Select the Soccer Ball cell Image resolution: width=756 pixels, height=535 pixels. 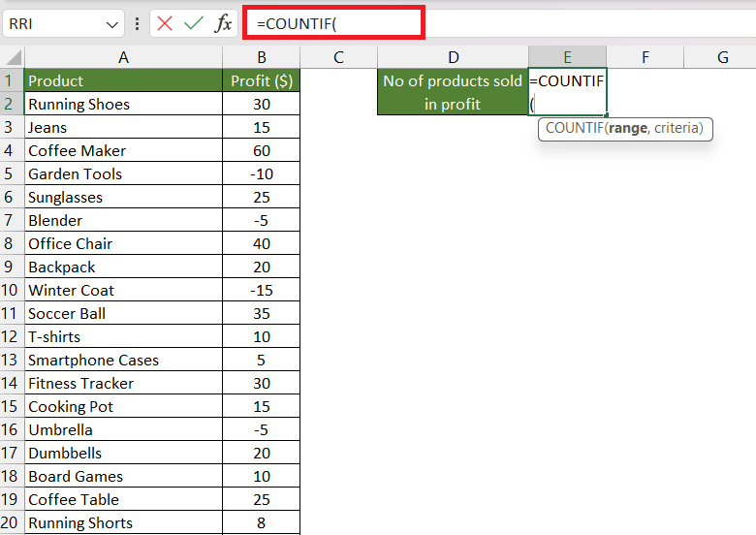[x=123, y=313]
